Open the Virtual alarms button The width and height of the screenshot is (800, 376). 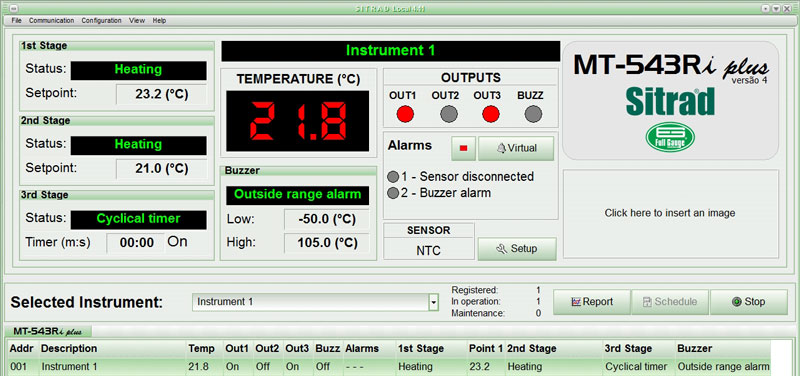coord(516,148)
